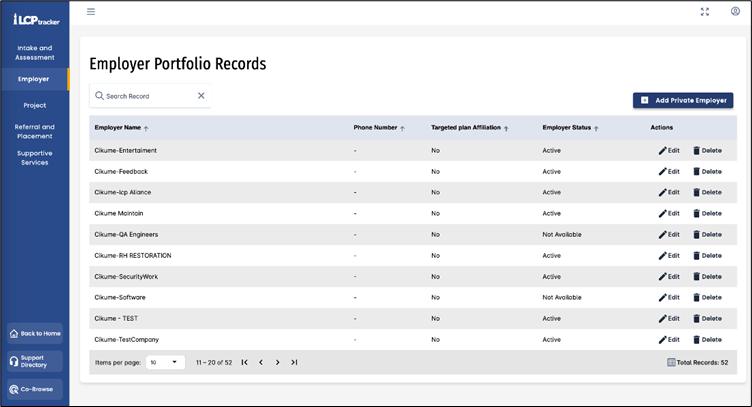
Task: Edit the Cikume-SecurityWork record
Action: tap(669, 277)
